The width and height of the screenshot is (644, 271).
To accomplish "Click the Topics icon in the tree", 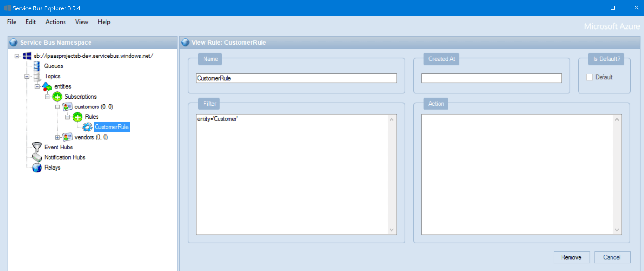I will point(37,76).
